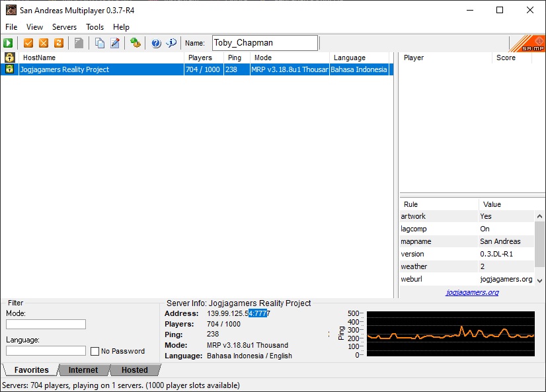Click the Mode filter input field
This screenshot has height=392, width=546.
pyautogui.click(x=46, y=324)
